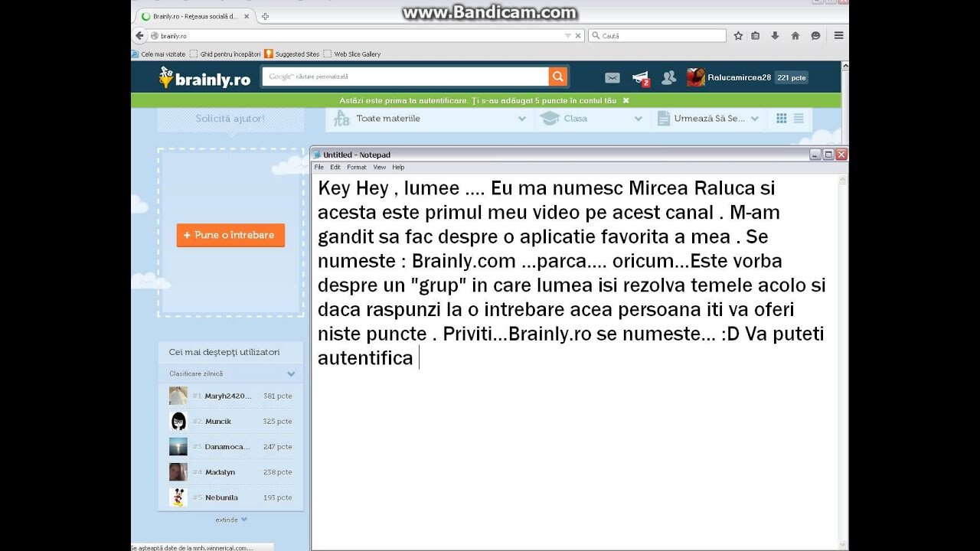Image resolution: width=980 pixels, height=551 pixels.
Task: Expand the Clasa grade dropdown
Action: point(592,119)
